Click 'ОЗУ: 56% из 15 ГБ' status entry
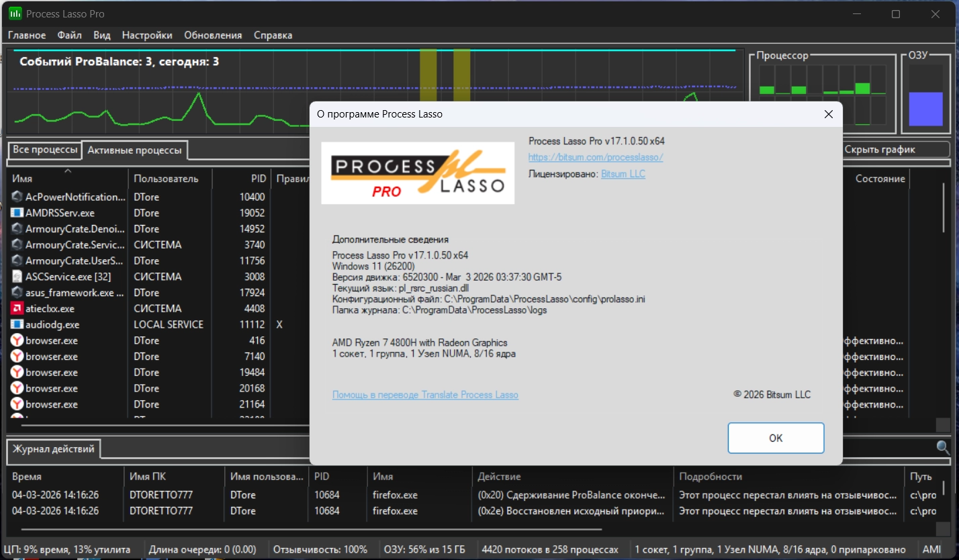The height and width of the screenshot is (560, 959). pyautogui.click(x=425, y=549)
